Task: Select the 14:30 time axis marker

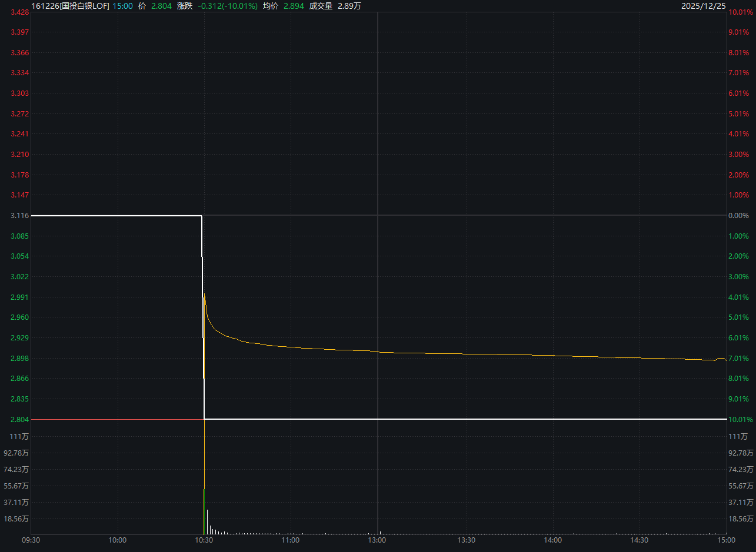Action: pos(640,540)
